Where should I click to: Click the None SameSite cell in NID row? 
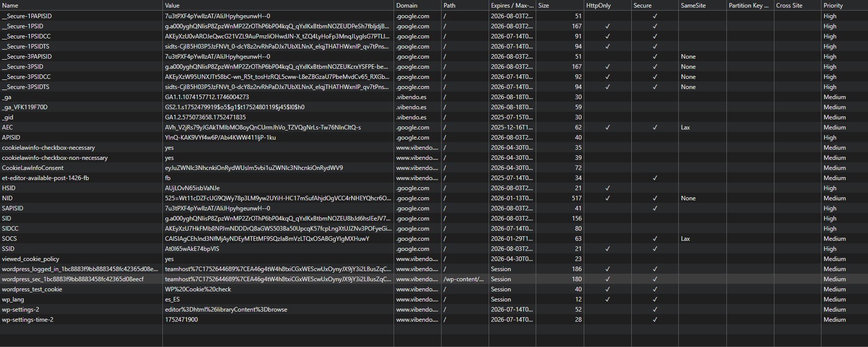(688, 198)
